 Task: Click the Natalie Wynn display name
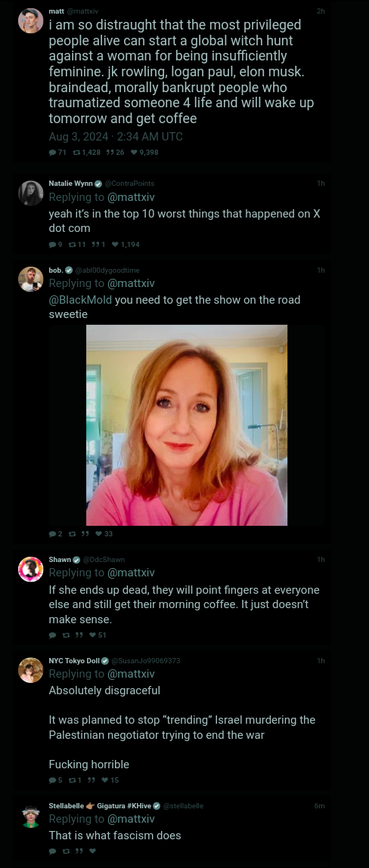pos(70,184)
